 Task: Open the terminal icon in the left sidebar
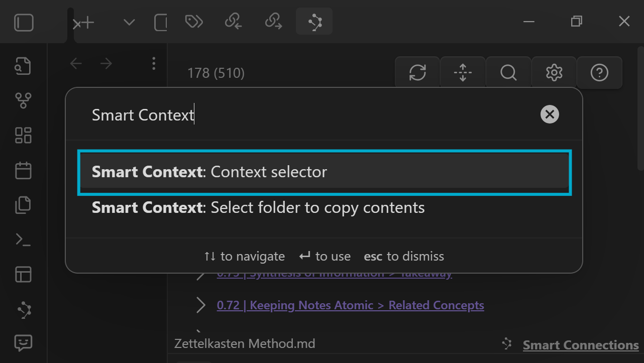click(23, 239)
